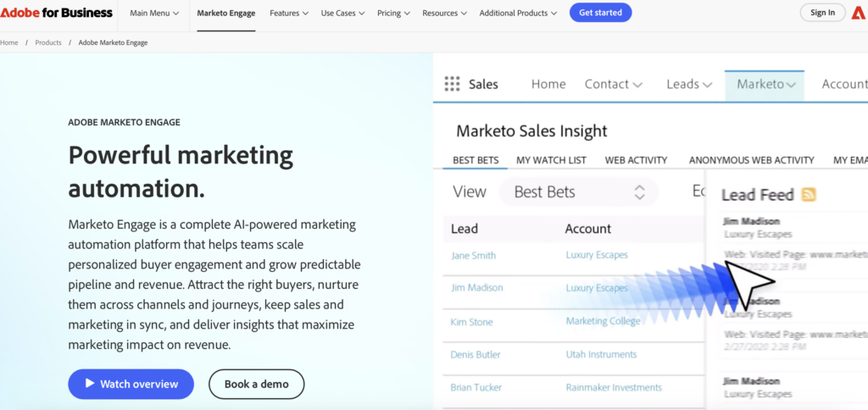This screenshot has height=410, width=868.
Task: Click the Sign In button
Action: click(x=822, y=13)
